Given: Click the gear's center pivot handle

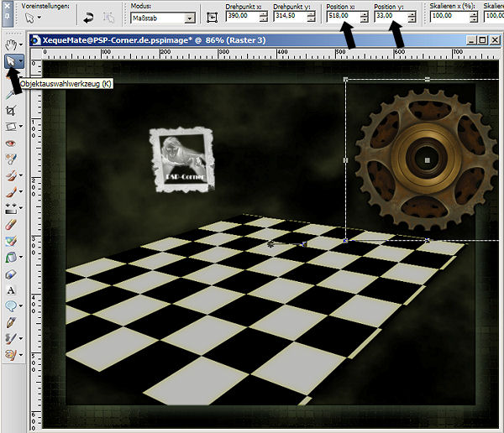Looking at the screenshot, I should [428, 159].
